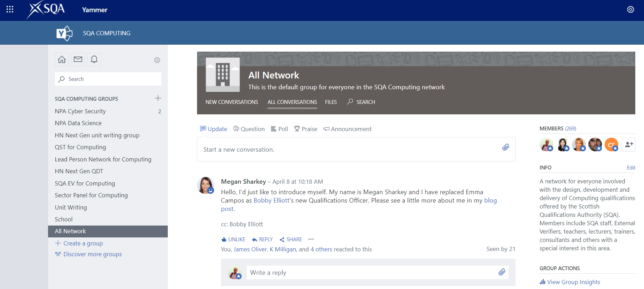This screenshot has height=289, width=644.
Task: Click the sidebar settings gear icon
Action: point(157,60)
